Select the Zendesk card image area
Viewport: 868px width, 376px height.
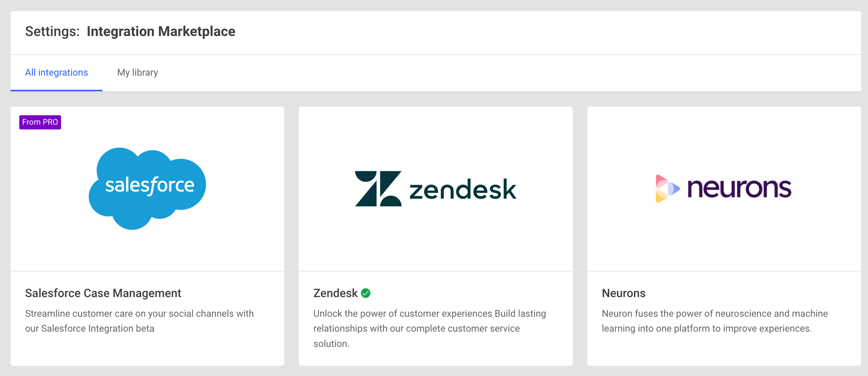(x=435, y=189)
